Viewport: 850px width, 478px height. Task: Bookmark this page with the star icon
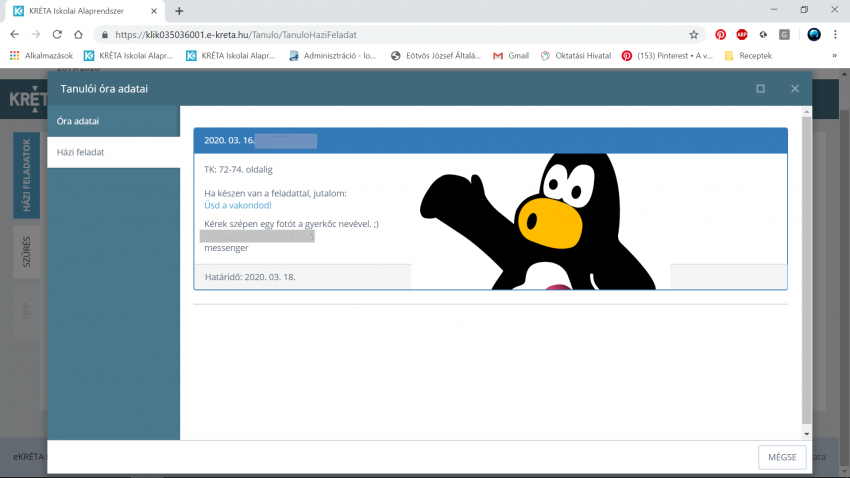click(x=694, y=35)
